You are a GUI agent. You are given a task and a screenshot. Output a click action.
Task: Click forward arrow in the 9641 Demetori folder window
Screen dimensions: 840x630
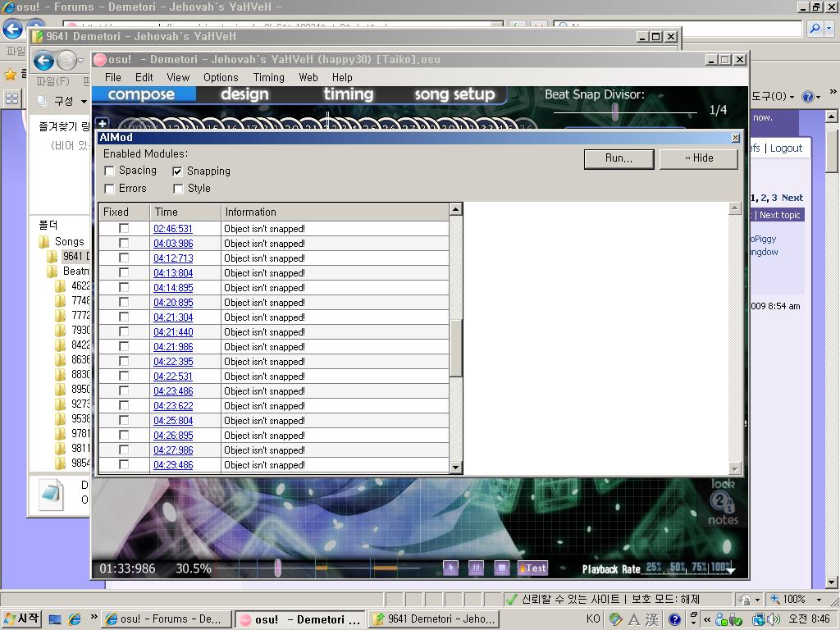pos(66,61)
